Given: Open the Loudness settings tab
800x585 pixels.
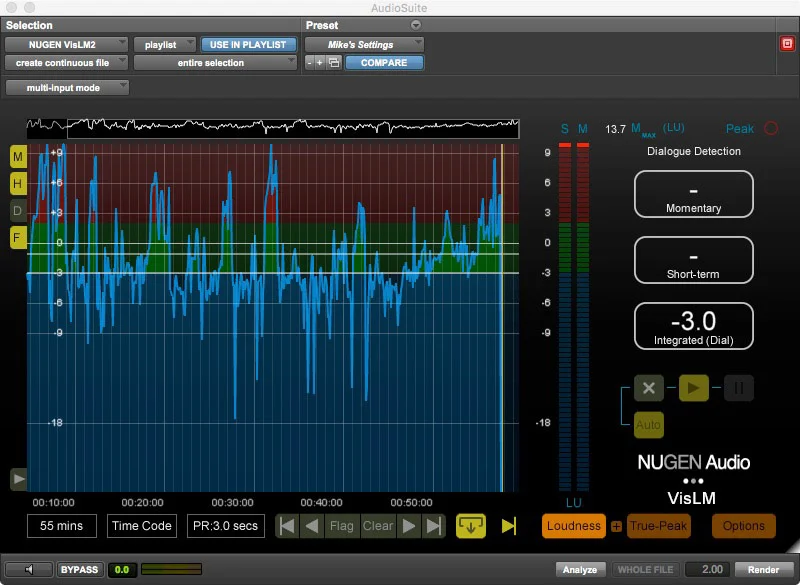Looking at the screenshot, I should [x=573, y=526].
